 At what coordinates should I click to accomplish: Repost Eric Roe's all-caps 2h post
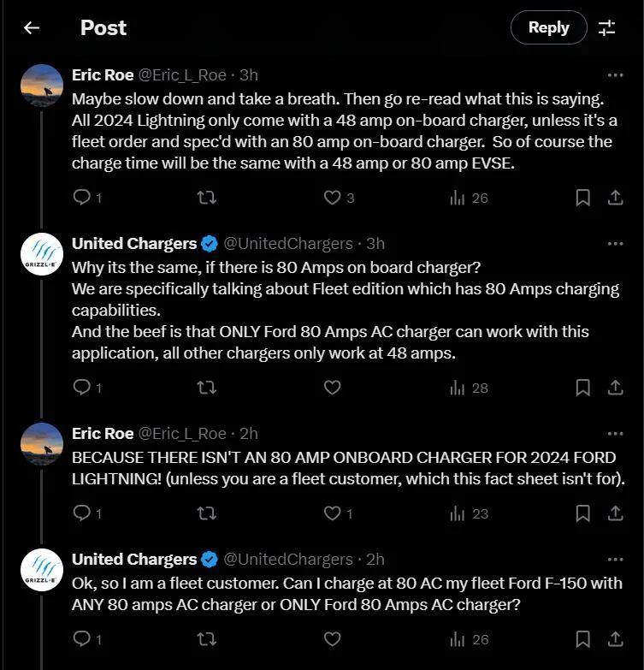pos(206,513)
